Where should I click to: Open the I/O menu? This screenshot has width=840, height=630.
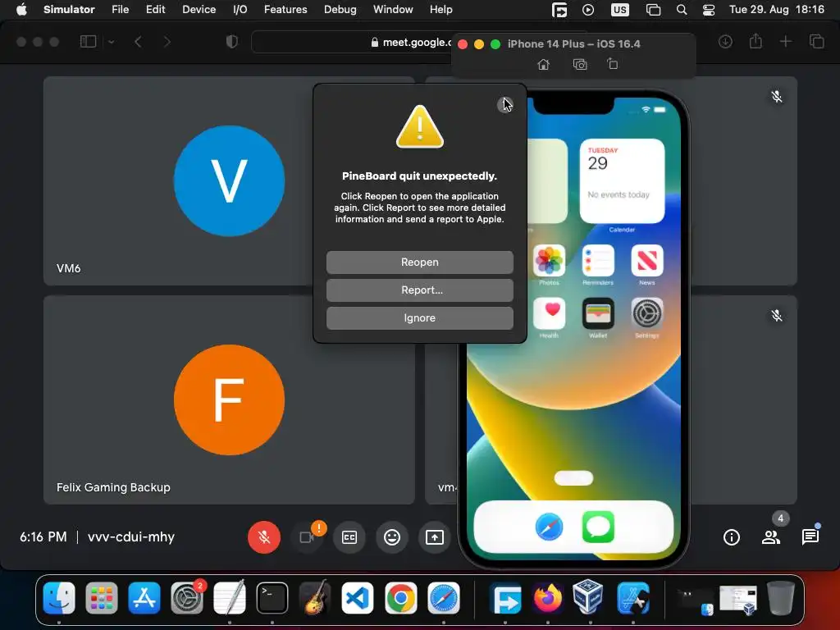pyautogui.click(x=240, y=10)
